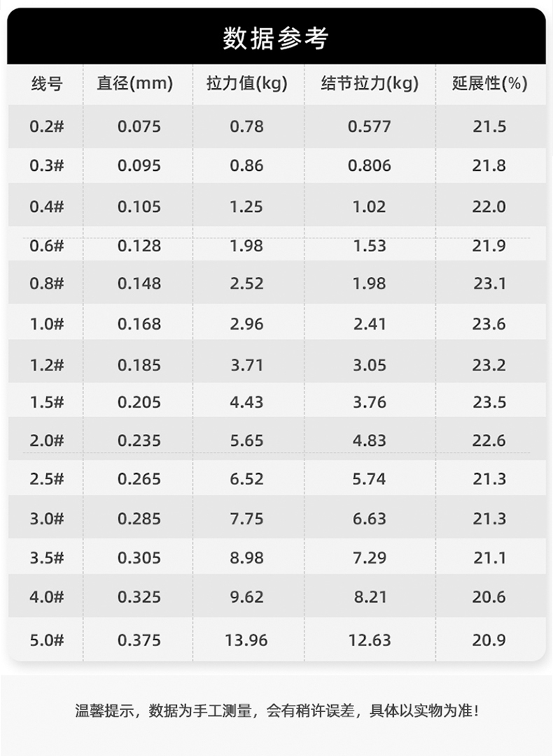Click knot strength value 4.83
This screenshot has height=756, width=553.
370,440
